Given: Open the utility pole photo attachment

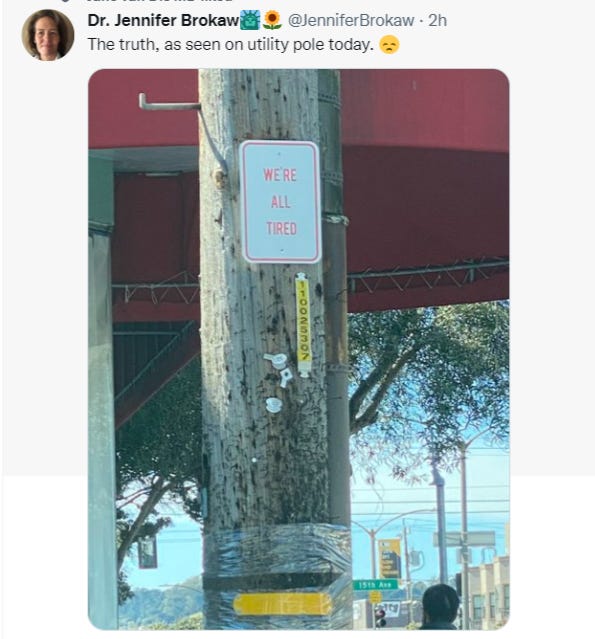Looking at the screenshot, I should click(x=298, y=349).
